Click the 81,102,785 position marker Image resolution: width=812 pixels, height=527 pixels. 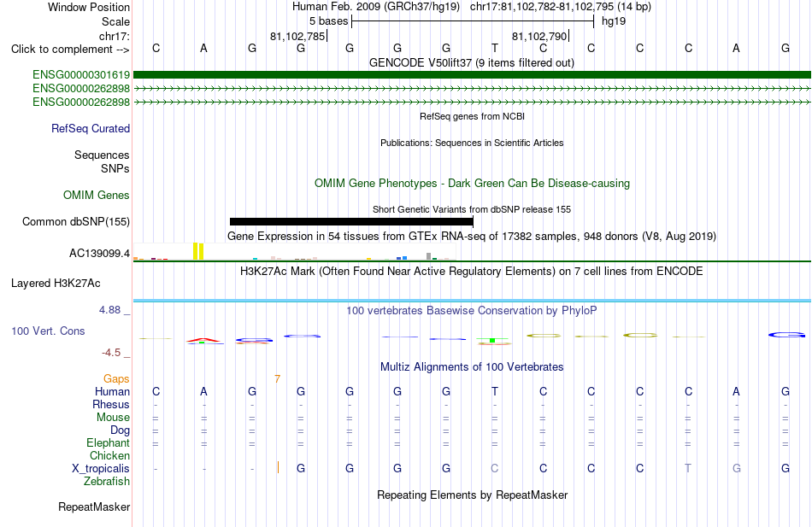297,36
